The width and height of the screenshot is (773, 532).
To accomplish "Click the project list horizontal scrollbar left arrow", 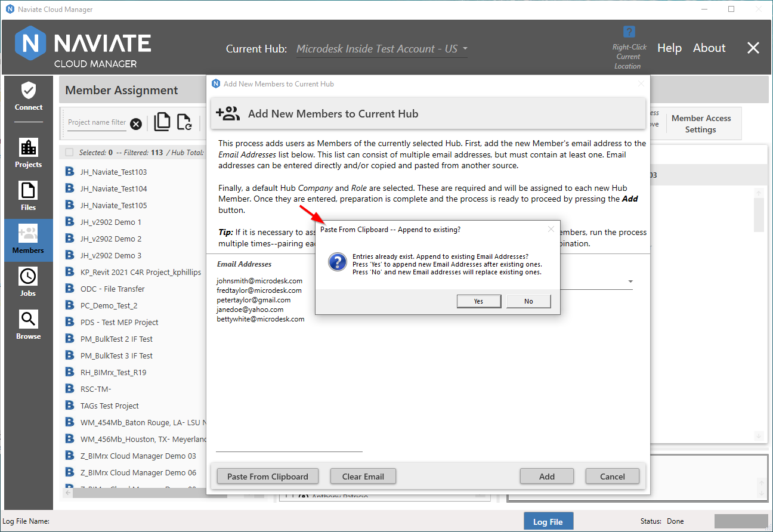I will [67, 494].
